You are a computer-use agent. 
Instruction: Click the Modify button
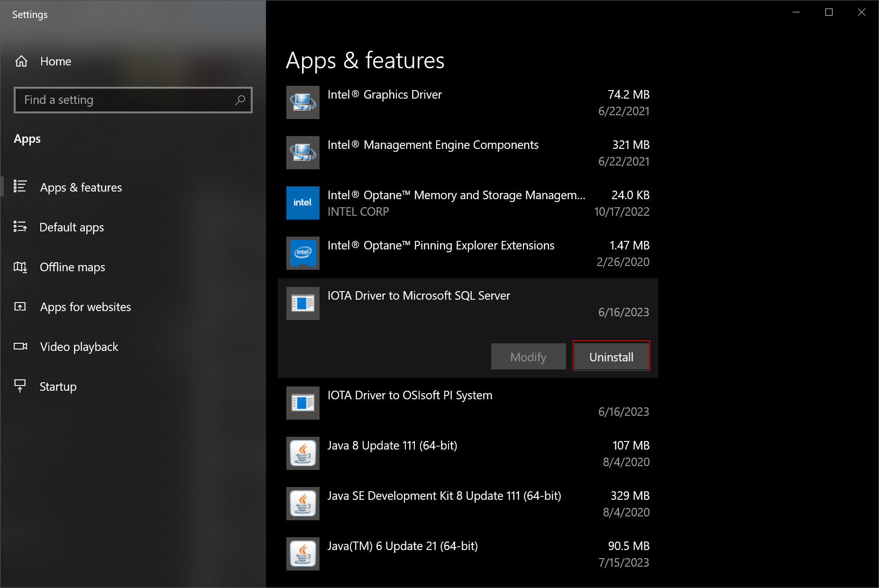(529, 356)
